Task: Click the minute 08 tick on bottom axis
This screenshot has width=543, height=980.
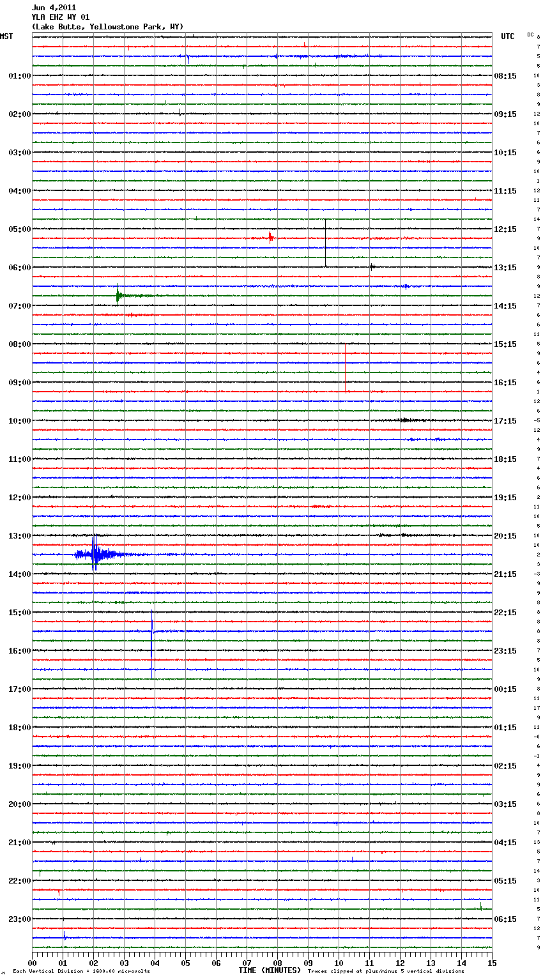Action: [277, 963]
